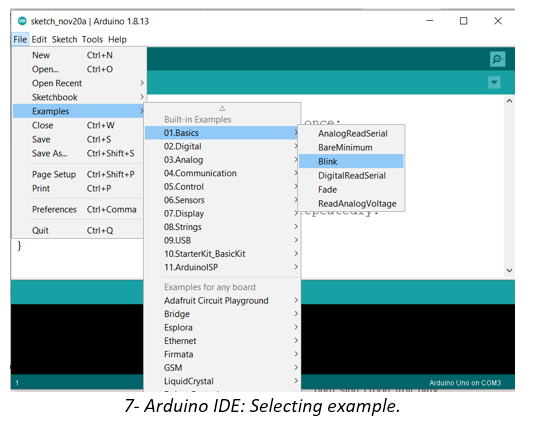
Task: Choose Open... from the File menu
Action: tap(79, 69)
